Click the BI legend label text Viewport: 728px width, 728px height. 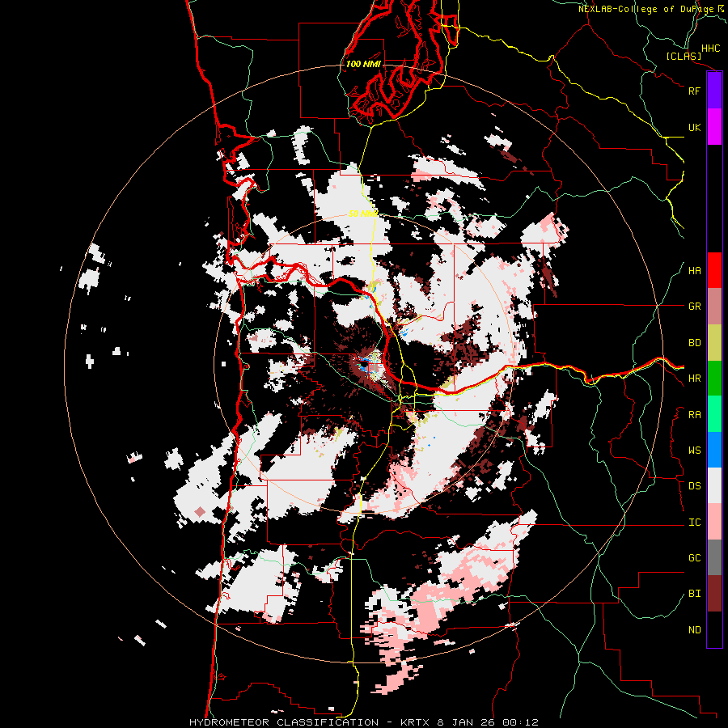point(694,594)
